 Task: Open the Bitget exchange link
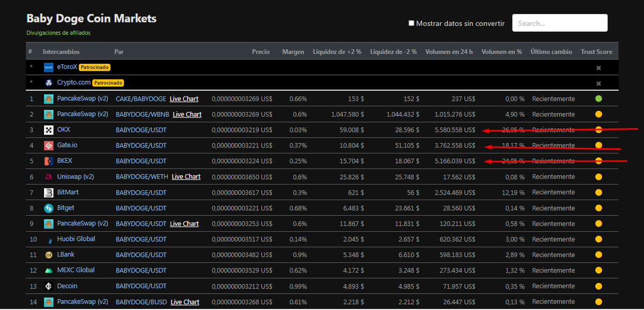coord(66,208)
